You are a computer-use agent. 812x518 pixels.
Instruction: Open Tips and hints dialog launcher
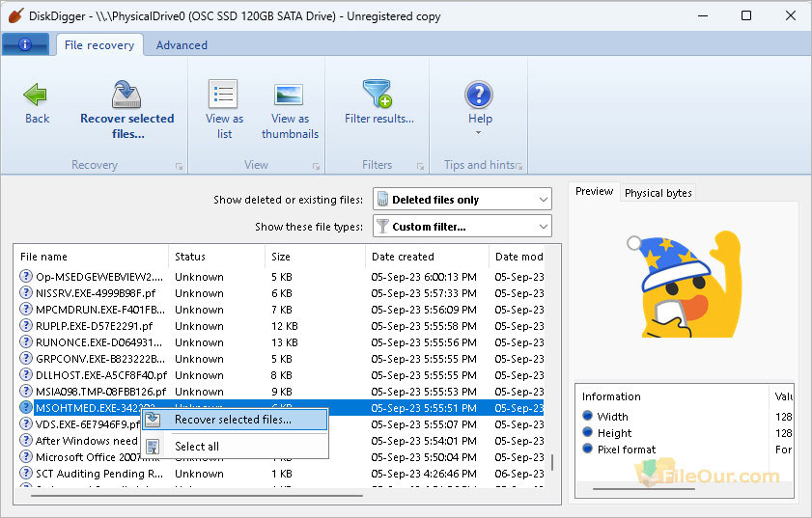[518, 166]
